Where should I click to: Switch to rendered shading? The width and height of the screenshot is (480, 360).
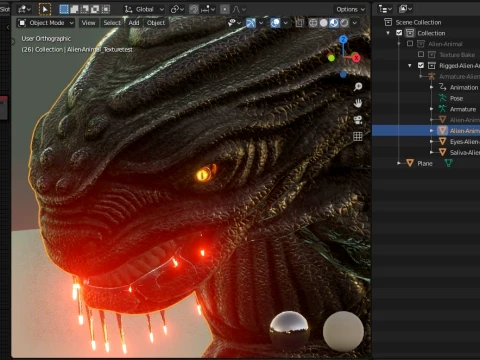[344, 23]
